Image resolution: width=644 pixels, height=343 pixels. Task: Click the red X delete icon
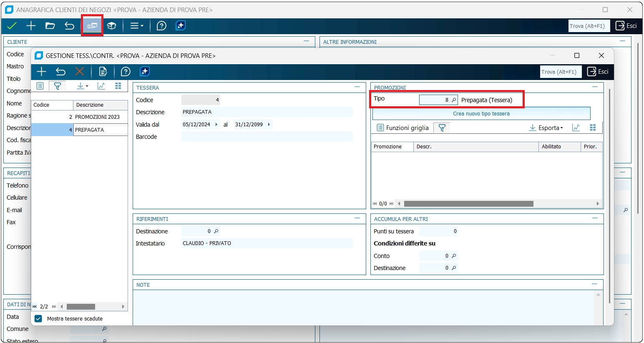click(x=80, y=72)
